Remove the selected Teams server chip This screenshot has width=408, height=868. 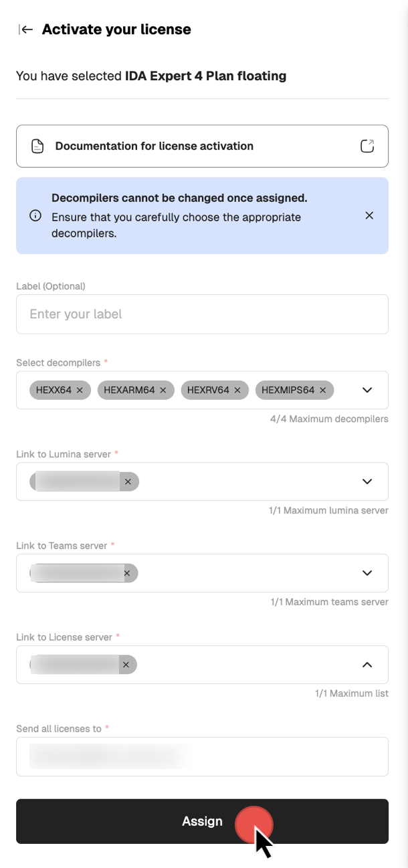pyautogui.click(x=127, y=573)
